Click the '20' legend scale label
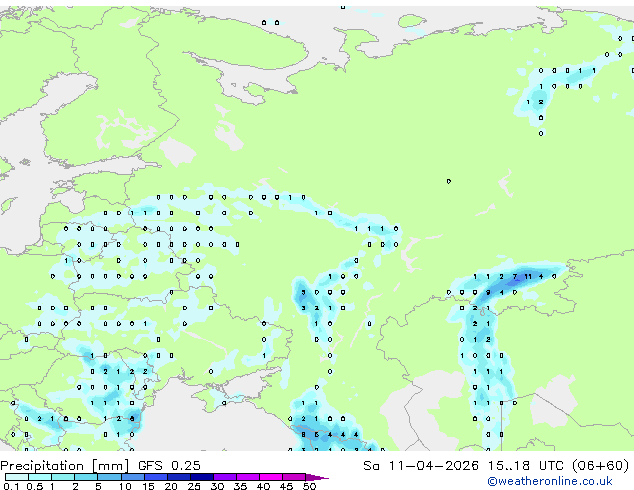 click(171, 486)
